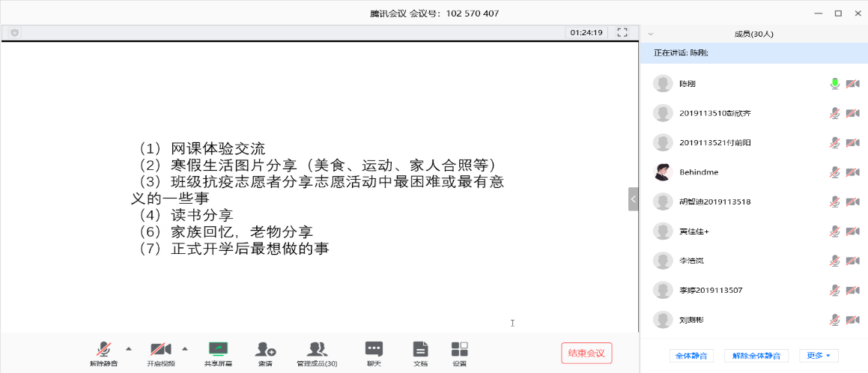Open the invite (邀请) icon

click(265, 348)
